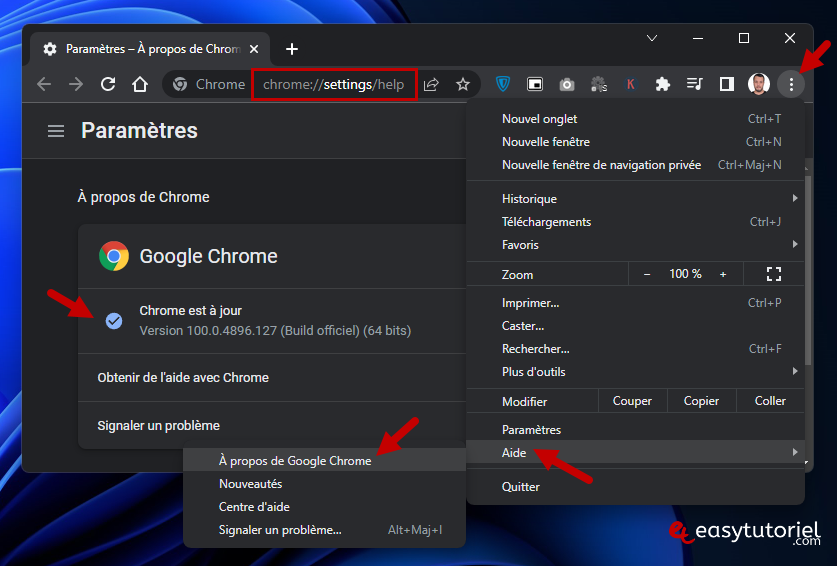Open the Paramètres hamburger menu
837x566 pixels.
56,131
